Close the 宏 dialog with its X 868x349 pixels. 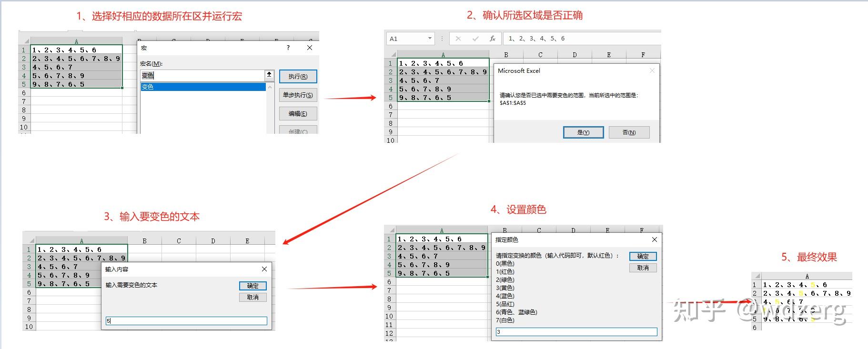coord(310,48)
